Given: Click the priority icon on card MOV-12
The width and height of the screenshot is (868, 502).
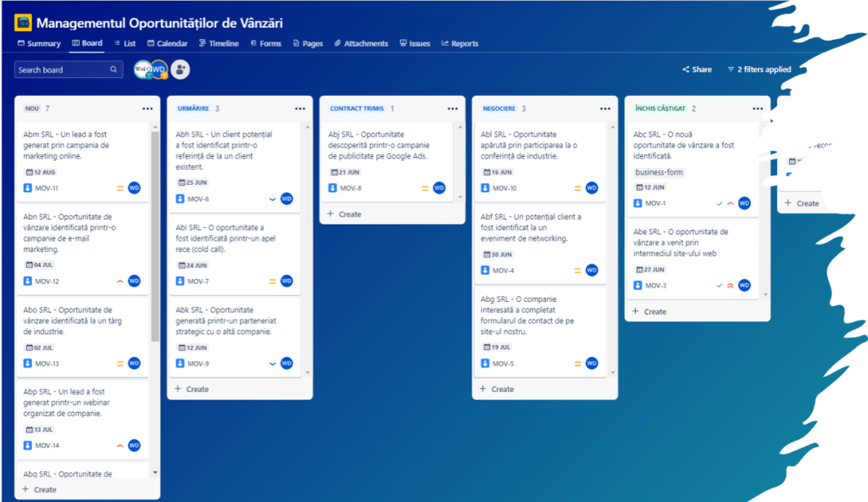Looking at the screenshot, I should coord(120,282).
